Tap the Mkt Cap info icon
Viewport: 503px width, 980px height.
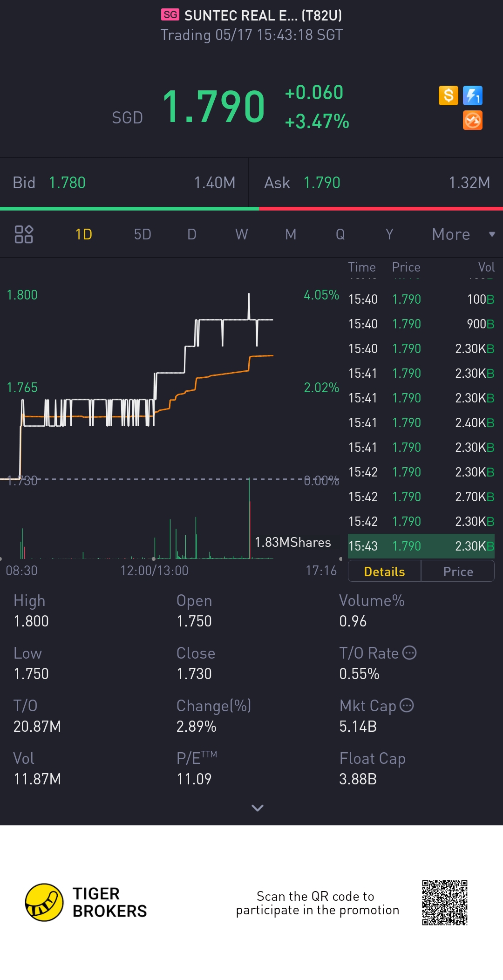407,705
